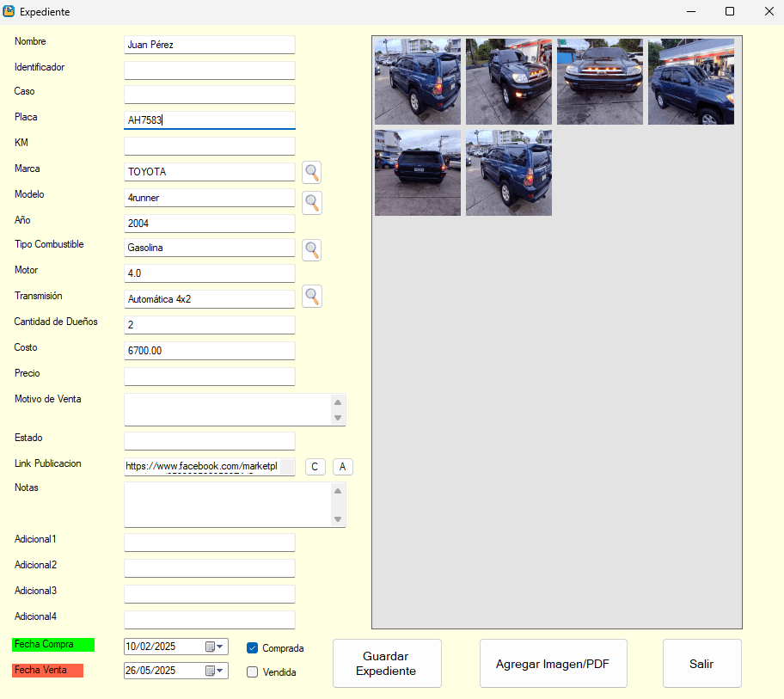Open Tipo Combustible search magnifier icon
This screenshot has height=699, width=784.
312,249
